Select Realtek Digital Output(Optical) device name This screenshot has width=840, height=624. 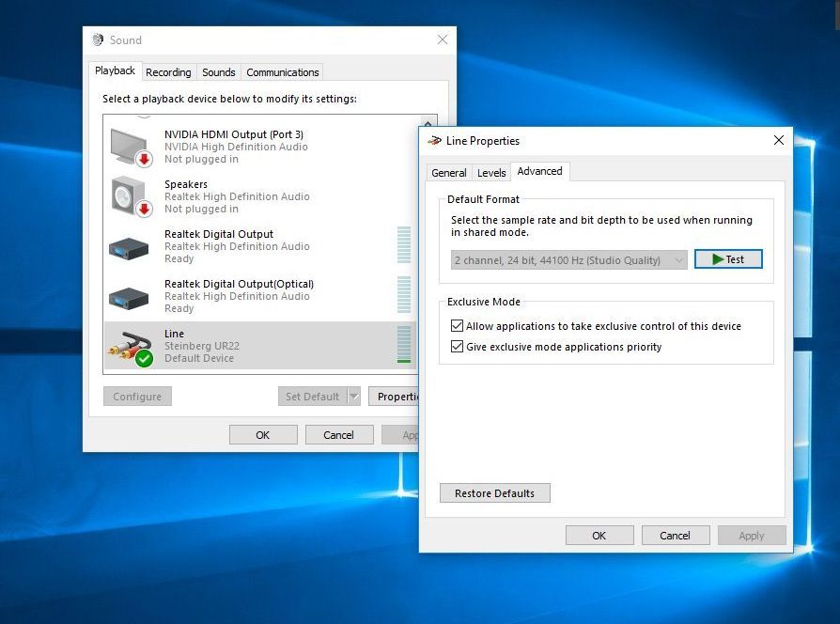pos(240,284)
